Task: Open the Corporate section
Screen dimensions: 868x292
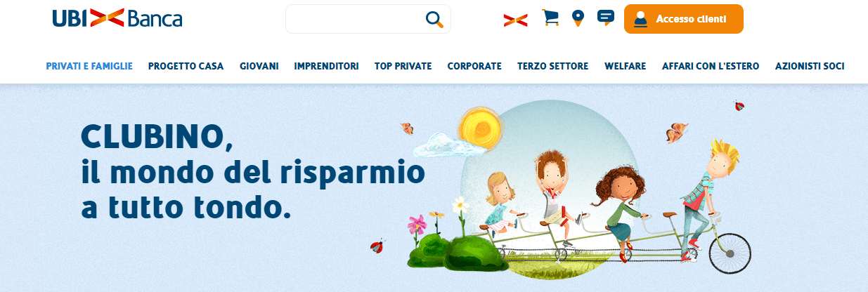Action: [x=474, y=67]
